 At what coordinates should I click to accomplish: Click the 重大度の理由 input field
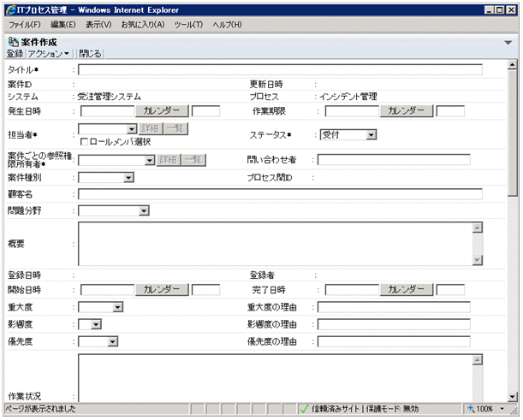394,307
